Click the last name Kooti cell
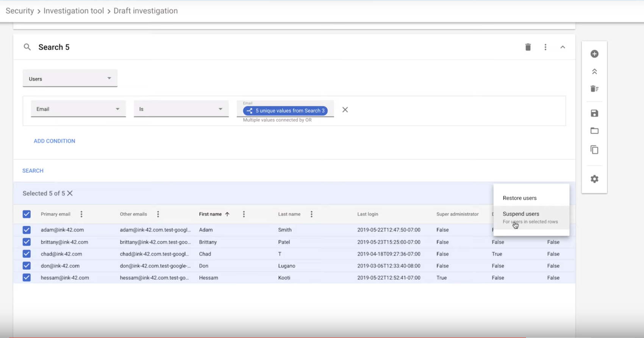644x338 pixels. click(284, 278)
